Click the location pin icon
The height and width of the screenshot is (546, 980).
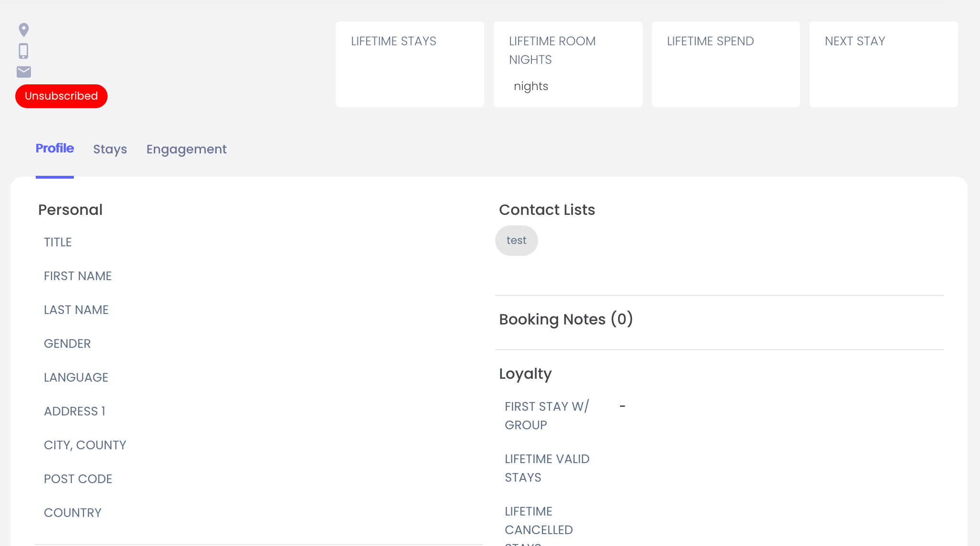click(23, 30)
